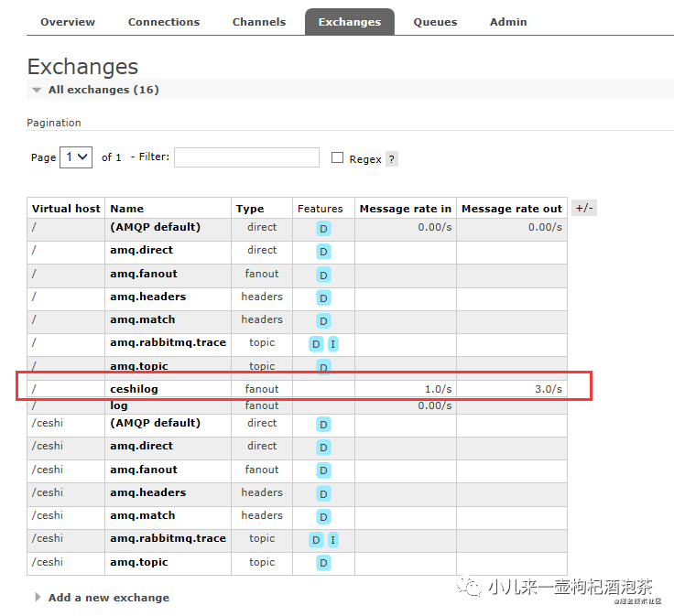This screenshot has height=616, width=674.
Task: Click durable D badge for / (AMQP default)
Action: [323, 229]
